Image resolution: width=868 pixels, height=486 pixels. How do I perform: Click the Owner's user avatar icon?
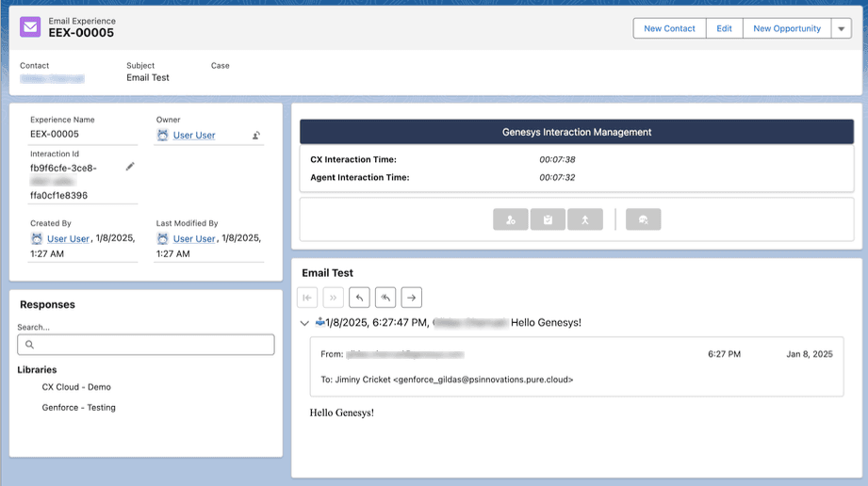point(162,135)
